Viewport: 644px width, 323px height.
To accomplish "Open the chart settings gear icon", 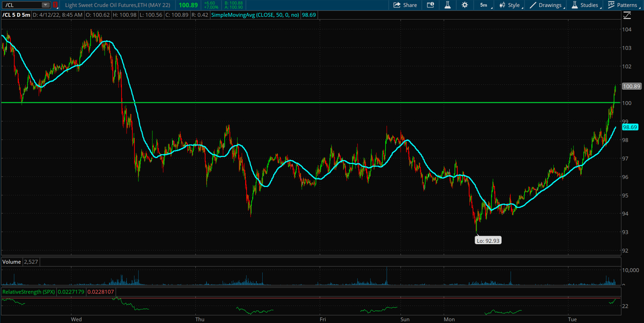I will 465,5.
